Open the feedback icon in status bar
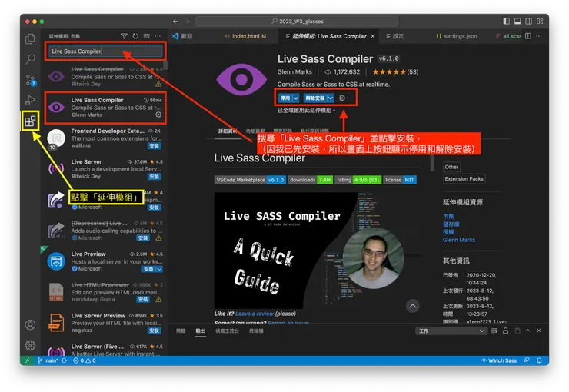This screenshot has width=569, height=392. point(527,360)
